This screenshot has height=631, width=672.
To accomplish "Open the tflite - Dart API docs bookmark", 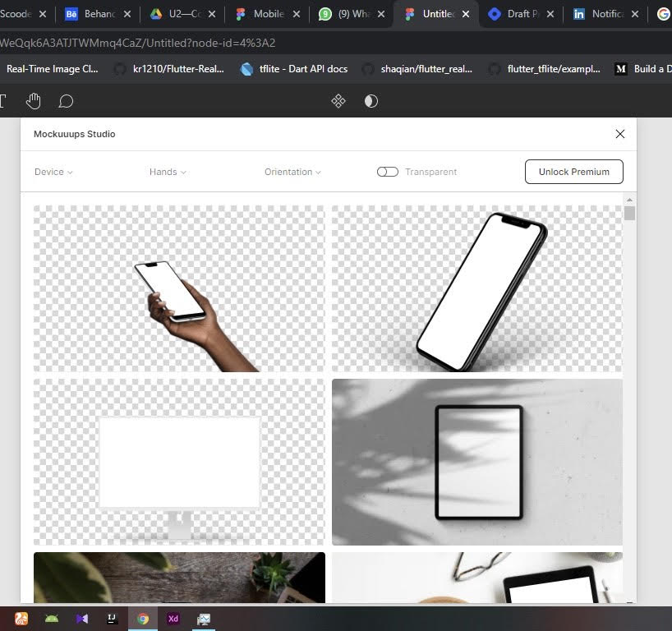I will tap(294, 69).
